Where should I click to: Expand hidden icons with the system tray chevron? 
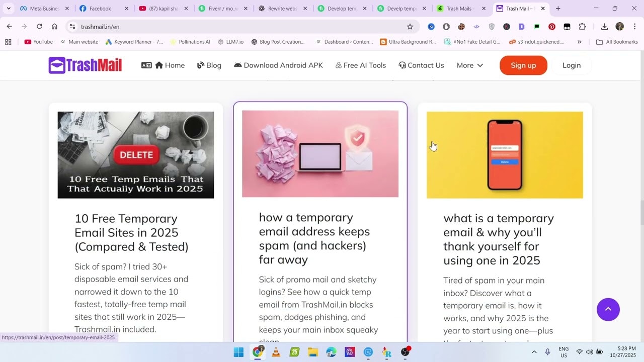(x=534, y=352)
